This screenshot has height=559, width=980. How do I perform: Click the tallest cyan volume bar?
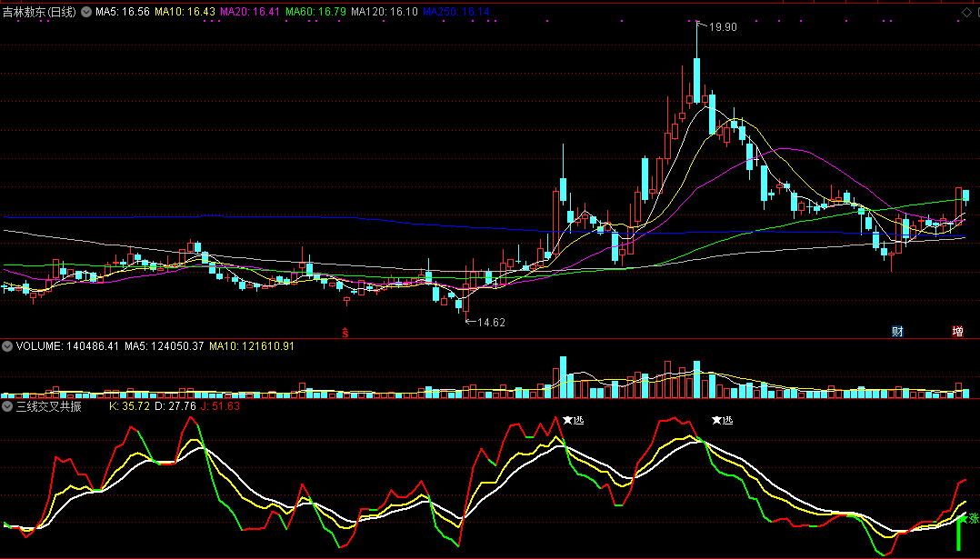[563, 377]
